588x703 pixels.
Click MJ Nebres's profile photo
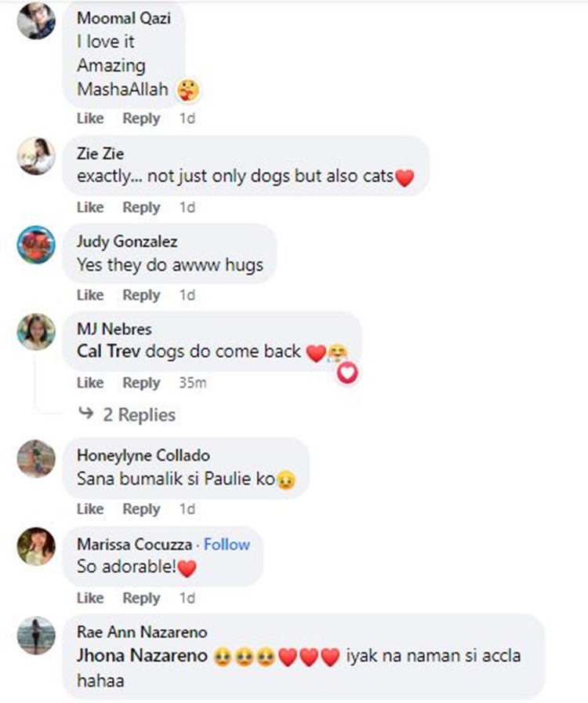pos(36,332)
